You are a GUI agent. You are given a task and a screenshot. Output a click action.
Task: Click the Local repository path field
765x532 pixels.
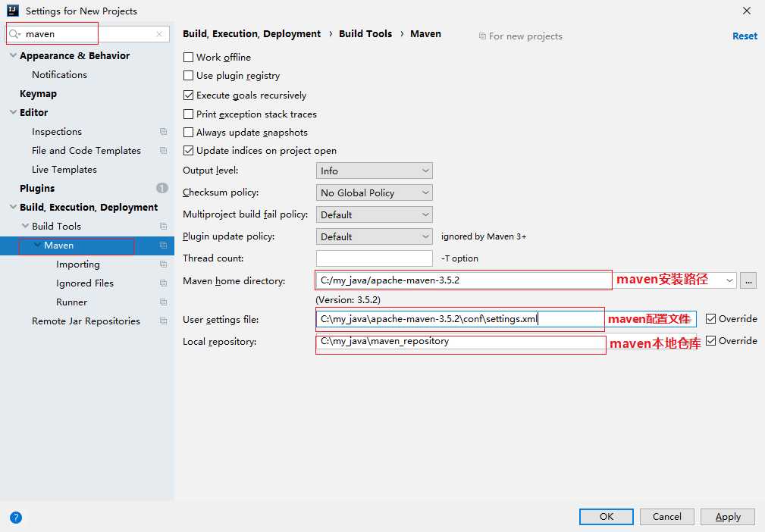[x=506, y=341]
